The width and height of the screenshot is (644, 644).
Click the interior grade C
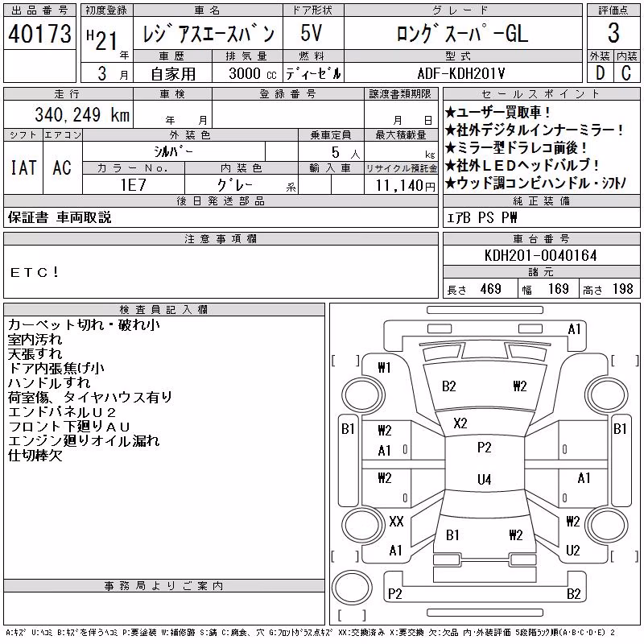pyautogui.click(x=626, y=73)
